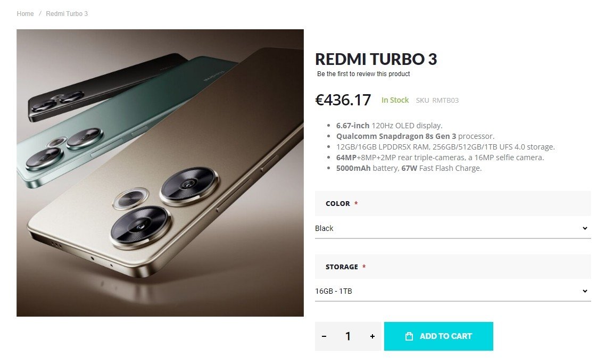
Task: Click the Qualcomm Snapdragon 8s Gen 3 spec line
Action: (415, 136)
